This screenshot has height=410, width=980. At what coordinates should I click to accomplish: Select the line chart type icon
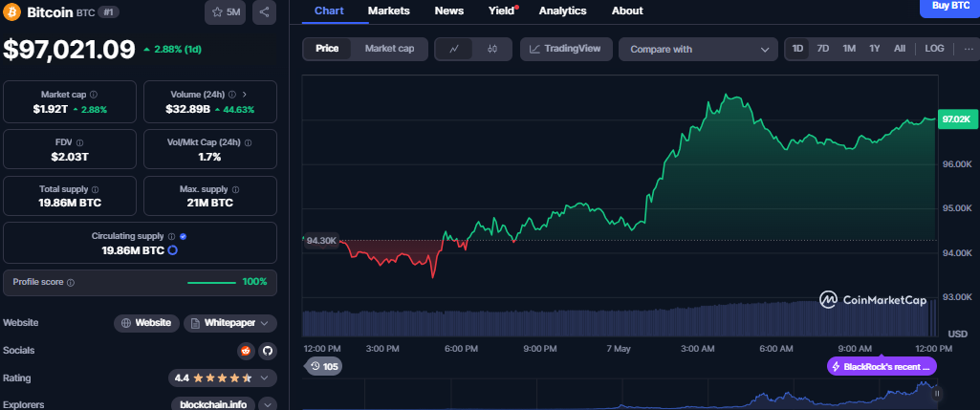pyautogui.click(x=454, y=49)
